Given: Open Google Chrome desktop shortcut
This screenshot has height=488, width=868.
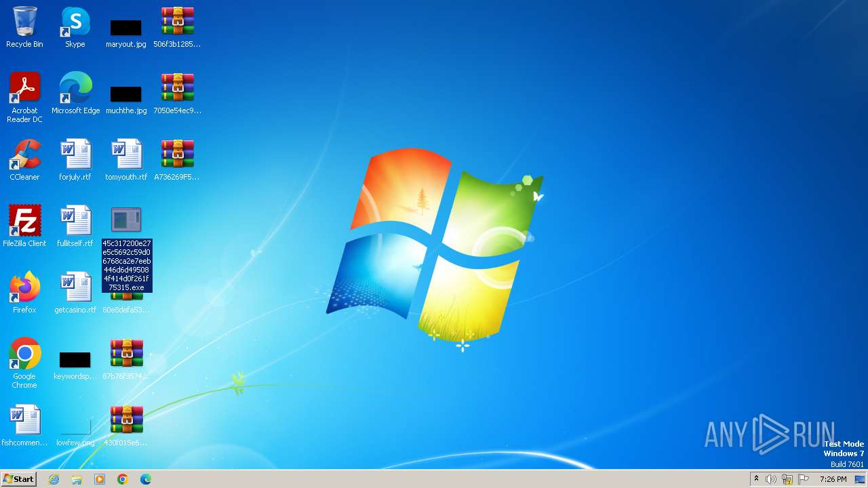Looking at the screenshot, I should (x=24, y=363).
